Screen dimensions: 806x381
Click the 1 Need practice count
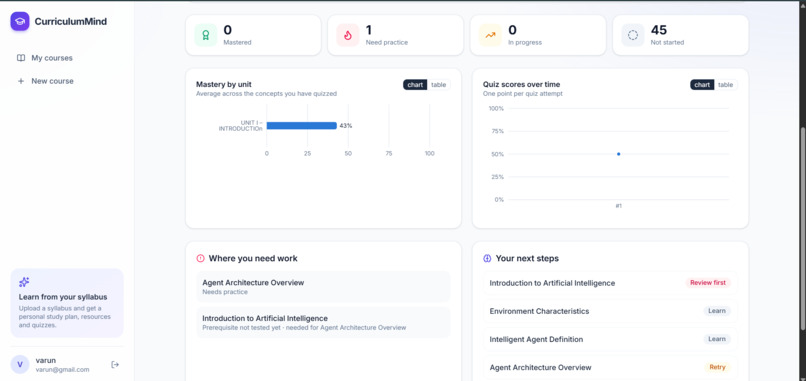click(x=369, y=30)
